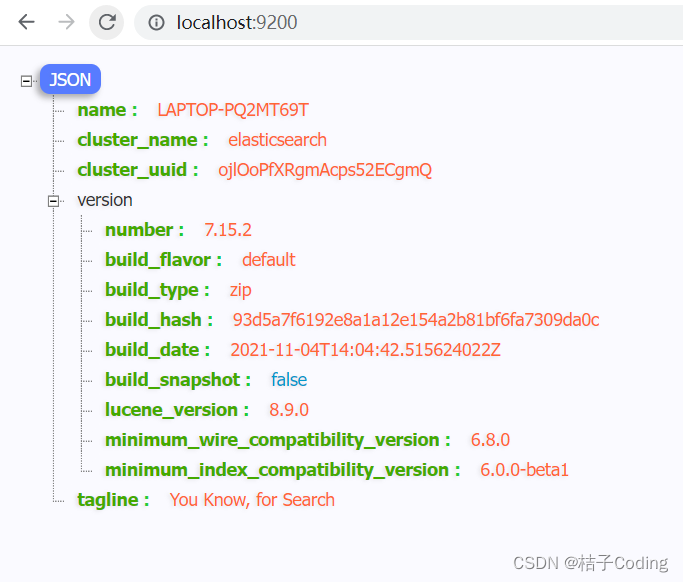Select the build_flavor value default
The height and width of the screenshot is (582, 683).
269,260
